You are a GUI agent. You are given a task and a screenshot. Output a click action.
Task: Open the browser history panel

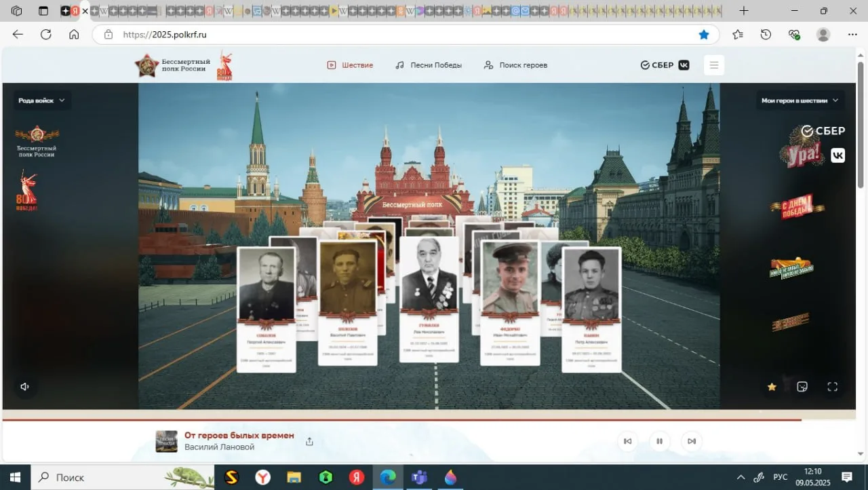(766, 35)
